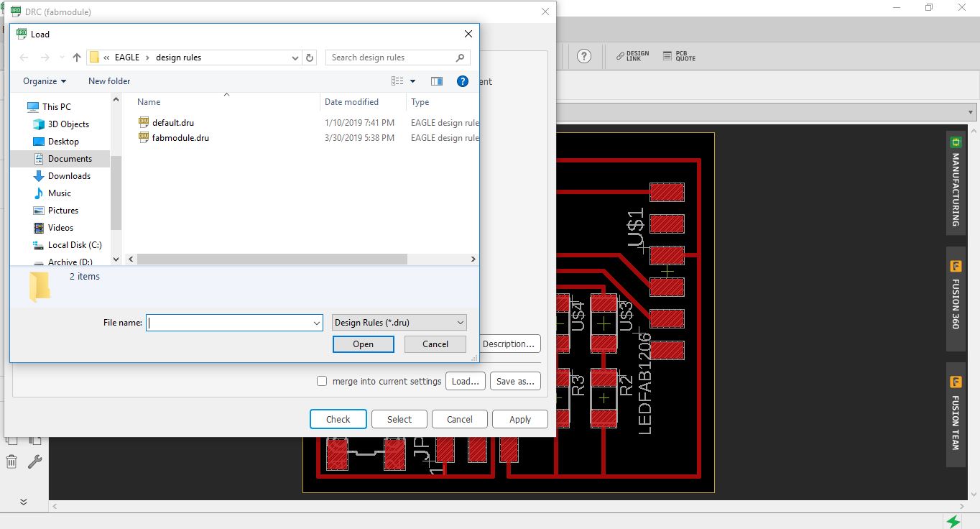Click navigation pane scroll-up arrow
This screenshot has height=529, width=980.
(116, 100)
